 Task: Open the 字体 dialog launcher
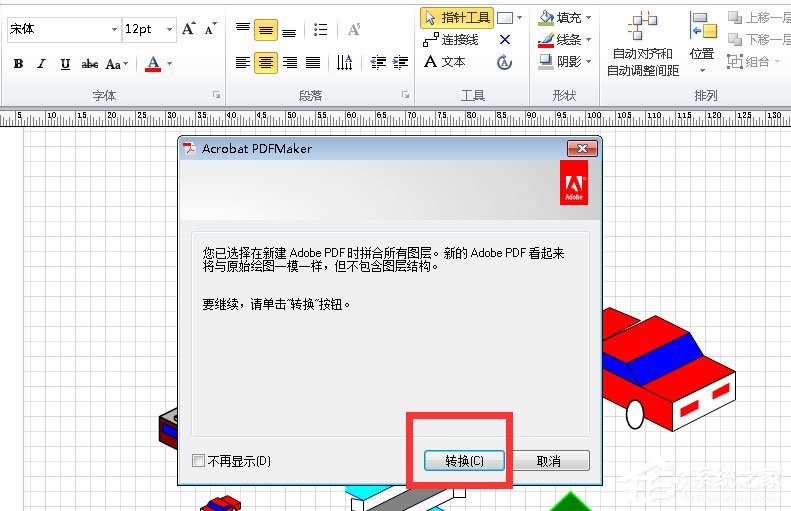[x=216, y=95]
